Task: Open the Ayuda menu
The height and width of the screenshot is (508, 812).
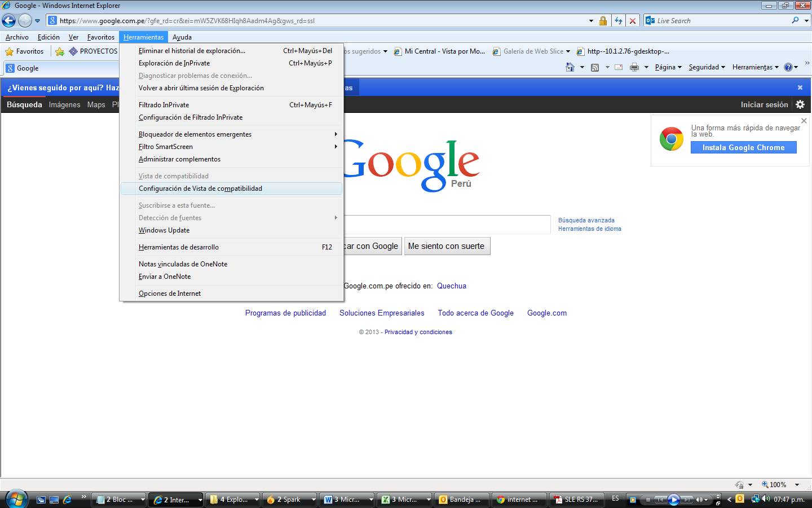Action: 182,37
